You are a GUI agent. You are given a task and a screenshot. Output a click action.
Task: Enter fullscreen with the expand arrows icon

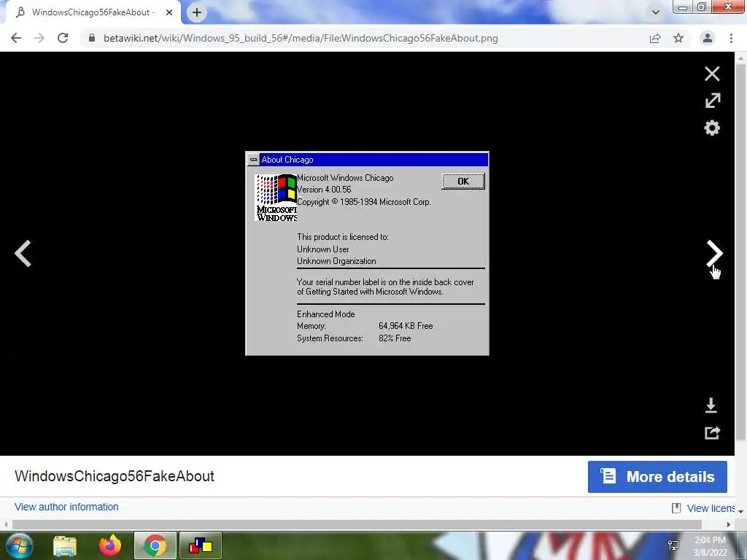(712, 101)
